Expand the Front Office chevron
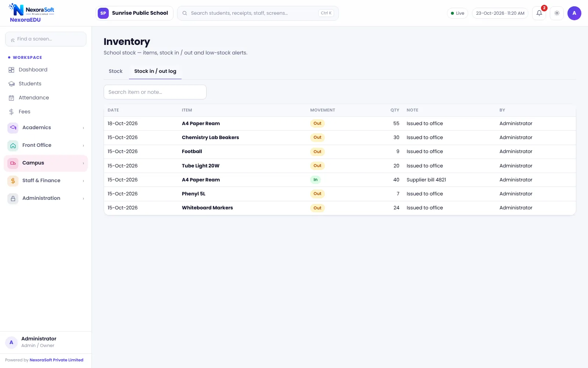Screen dimensions: 588x368 point(83,146)
